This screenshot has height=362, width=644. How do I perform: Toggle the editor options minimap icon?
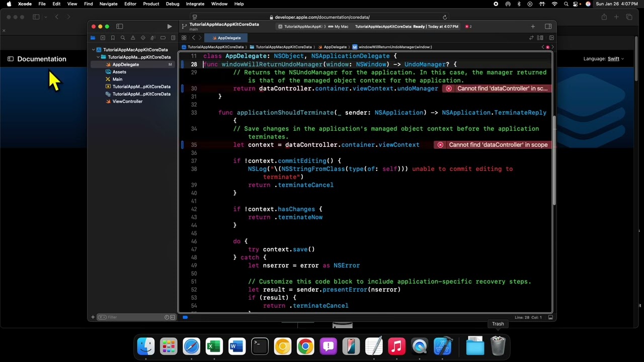click(540, 38)
